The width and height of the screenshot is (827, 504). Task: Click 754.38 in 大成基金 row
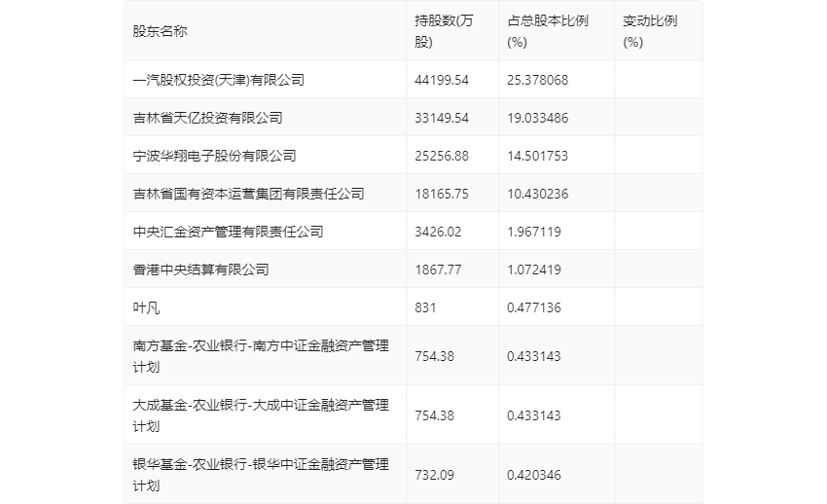click(434, 415)
